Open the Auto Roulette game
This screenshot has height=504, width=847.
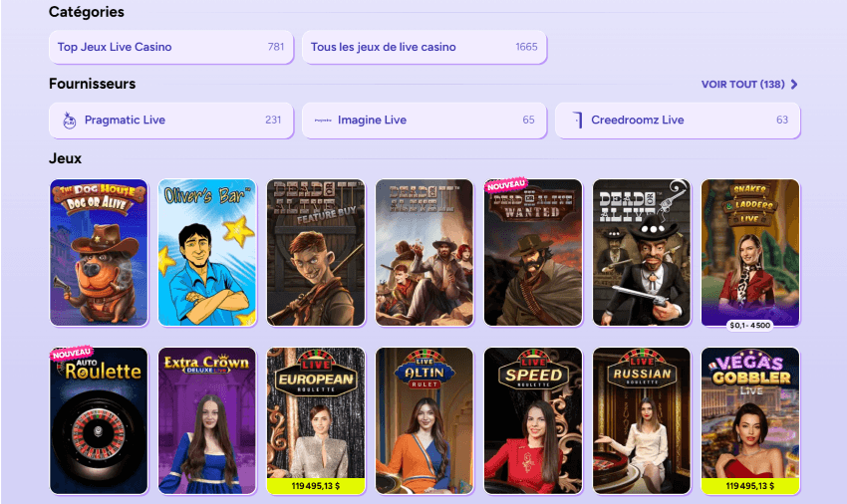(x=99, y=420)
